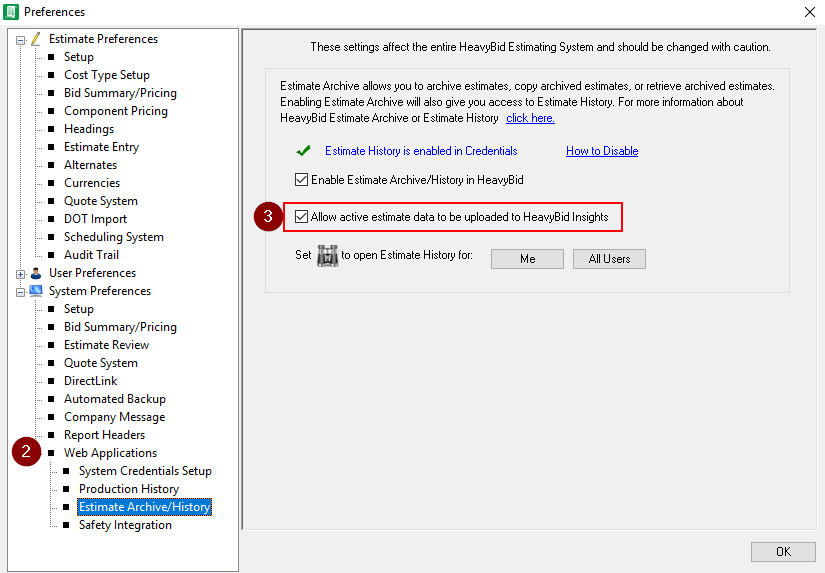The width and height of the screenshot is (825, 573).
Task: Click the User Preferences person icon
Action: 36,273
